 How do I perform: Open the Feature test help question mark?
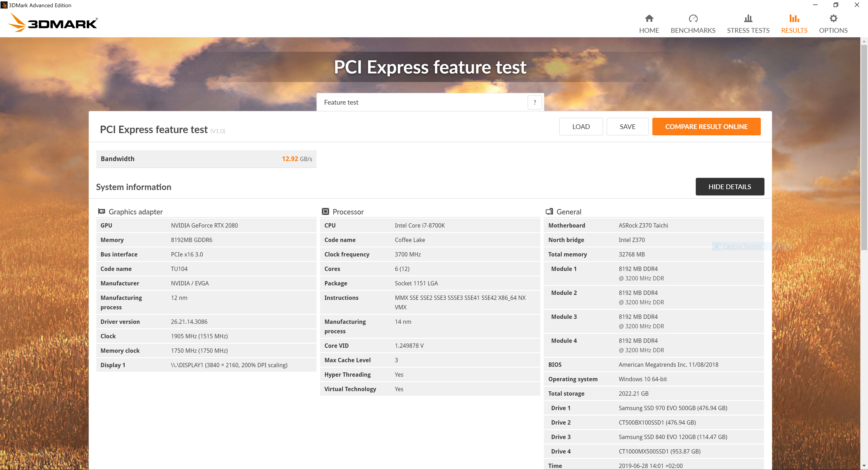click(x=534, y=102)
